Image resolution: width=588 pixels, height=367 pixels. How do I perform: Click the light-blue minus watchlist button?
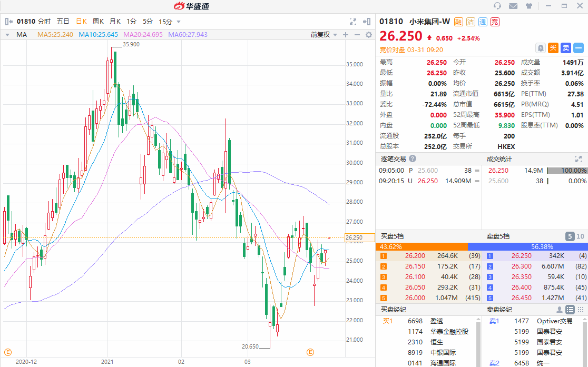[579, 48]
